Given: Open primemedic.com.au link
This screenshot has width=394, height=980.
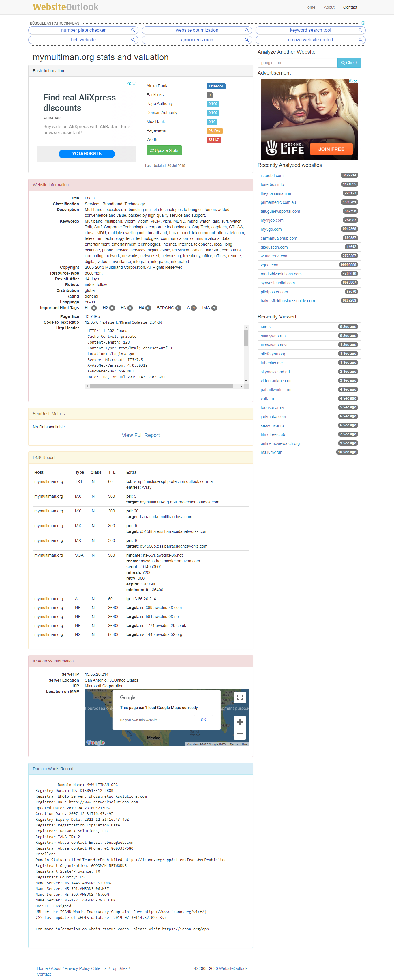Looking at the screenshot, I should click(x=278, y=202).
